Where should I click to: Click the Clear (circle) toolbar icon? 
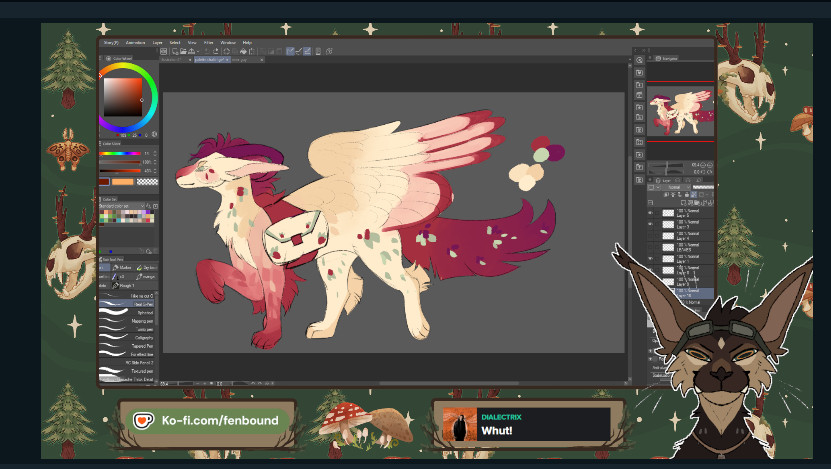pyautogui.click(x=226, y=51)
